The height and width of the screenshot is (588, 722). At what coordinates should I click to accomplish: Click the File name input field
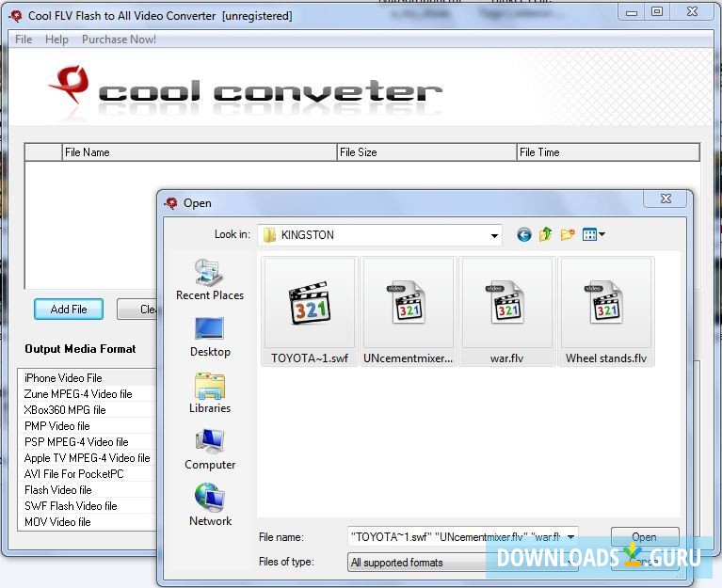[456, 537]
